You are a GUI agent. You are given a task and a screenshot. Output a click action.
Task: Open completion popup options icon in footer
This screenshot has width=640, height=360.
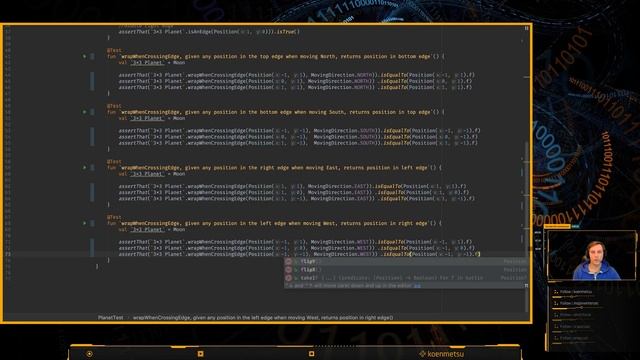click(x=526, y=286)
